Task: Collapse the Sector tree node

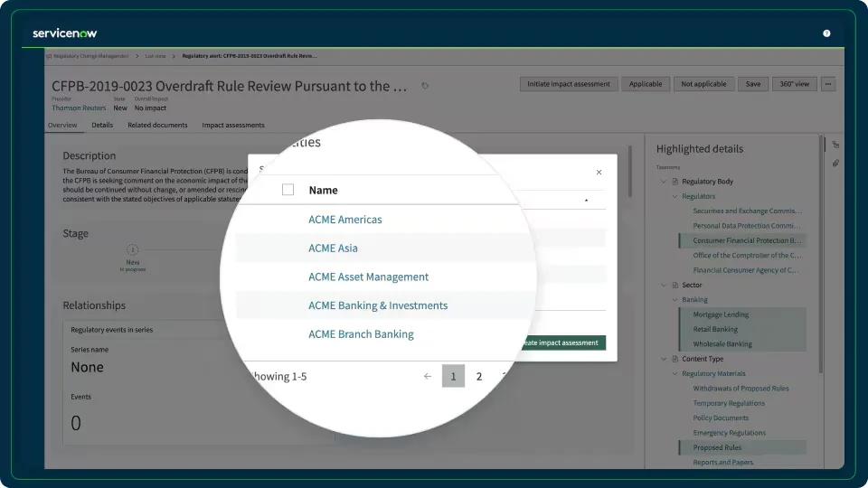Action: tap(664, 285)
